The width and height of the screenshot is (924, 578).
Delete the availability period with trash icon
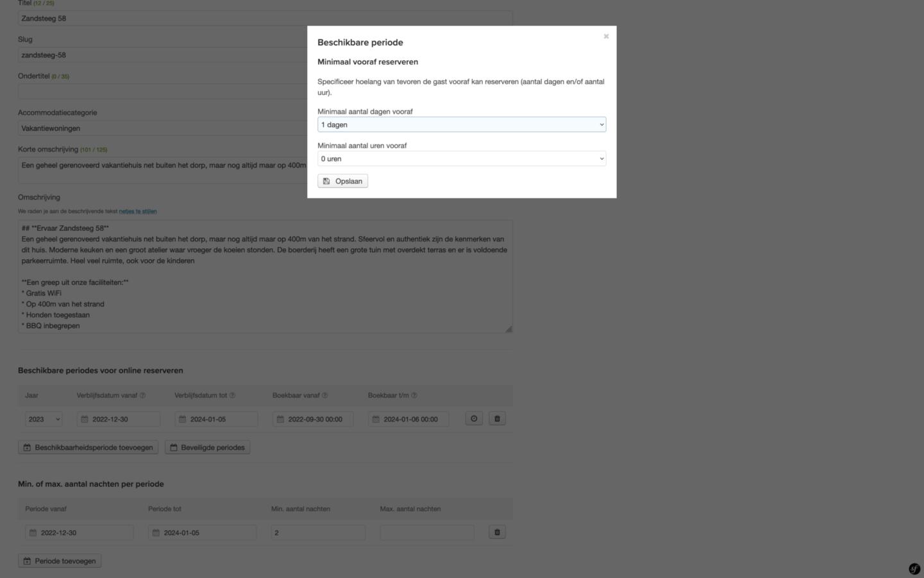click(x=497, y=419)
